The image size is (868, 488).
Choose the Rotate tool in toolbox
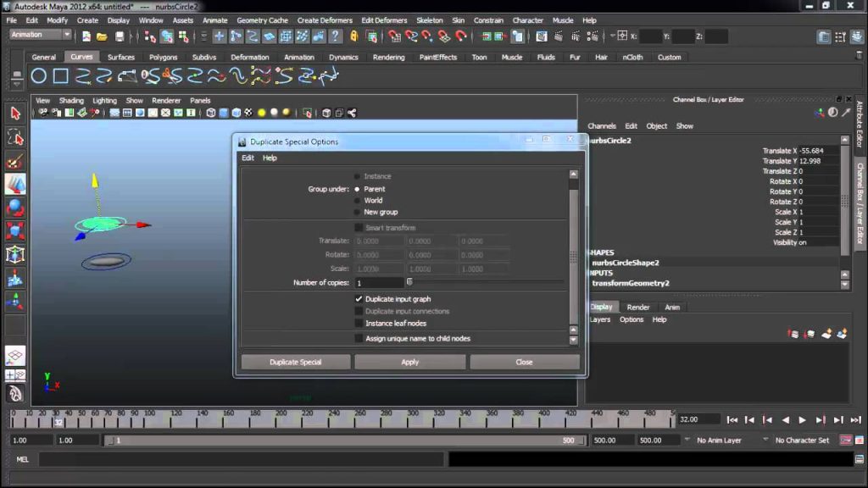pos(15,208)
